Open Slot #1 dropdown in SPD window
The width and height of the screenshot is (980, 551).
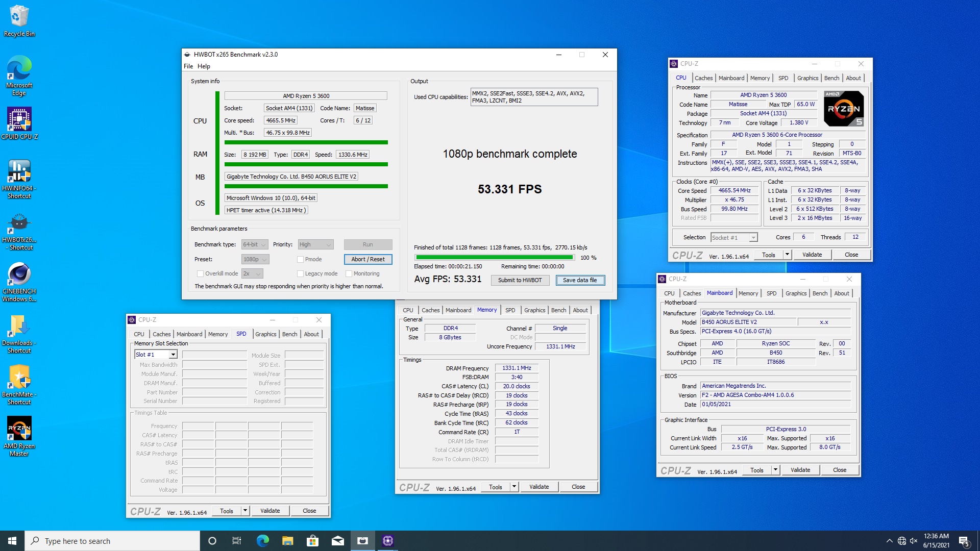(x=156, y=355)
